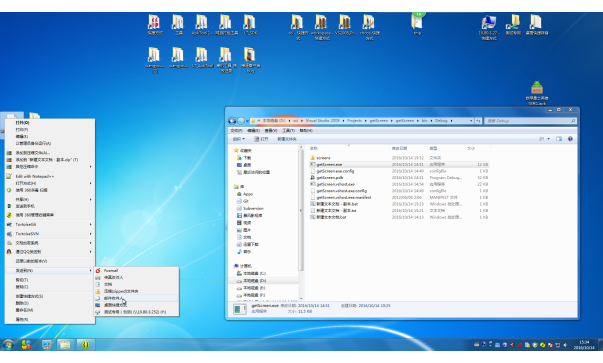Open the Tools menu in Explorer menu bar
The width and height of the screenshot is (603, 363).
pyautogui.click(x=288, y=131)
